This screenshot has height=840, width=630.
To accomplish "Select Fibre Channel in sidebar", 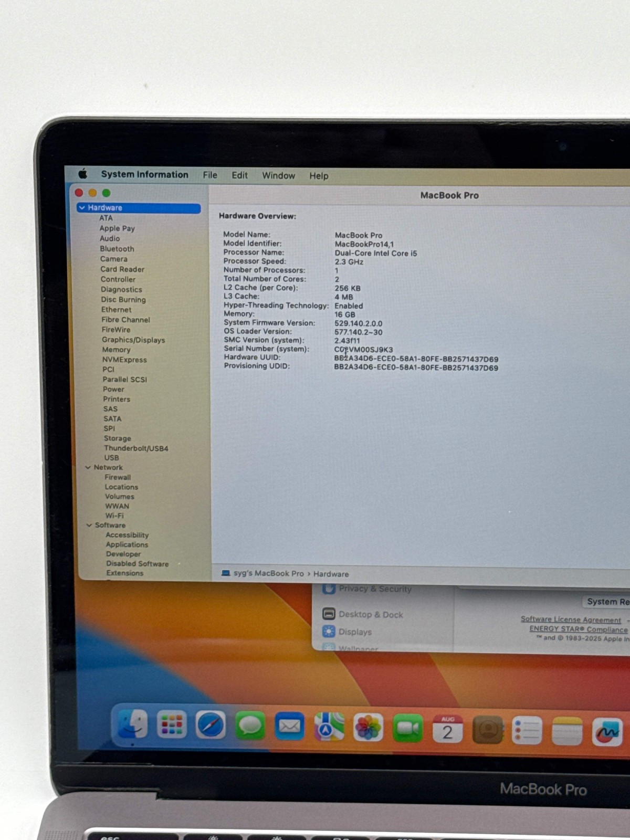I will tap(125, 320).
